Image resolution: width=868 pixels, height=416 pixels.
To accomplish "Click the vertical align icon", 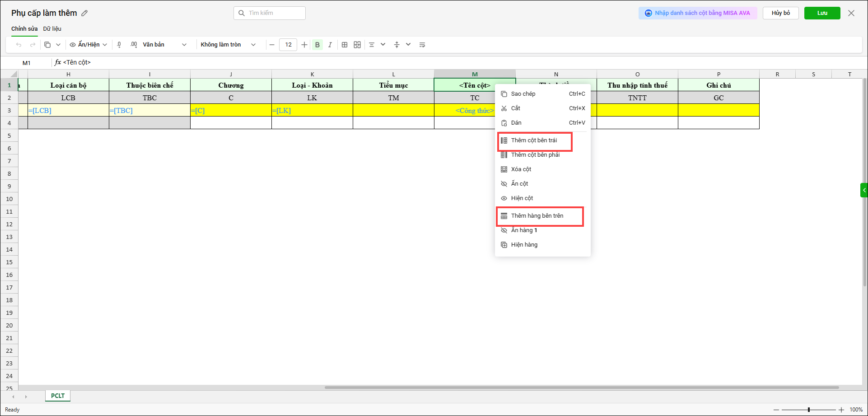I will pyautogui.click(x=397, y=45).
